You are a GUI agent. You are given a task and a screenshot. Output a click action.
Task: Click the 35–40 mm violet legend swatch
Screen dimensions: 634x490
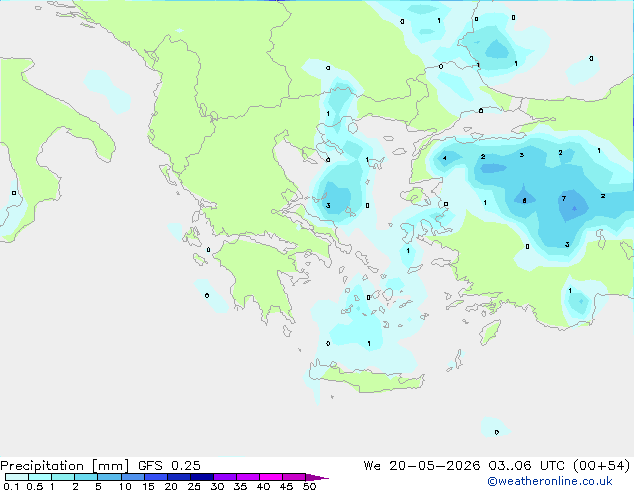coord(248,477)
